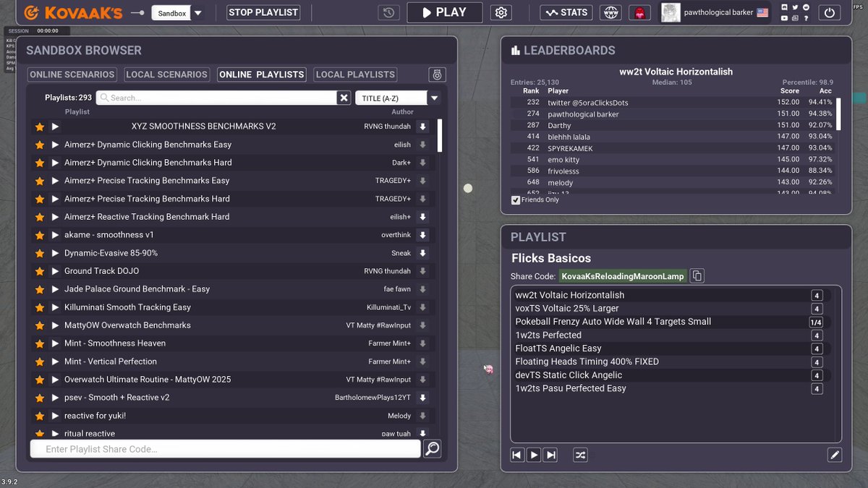
Task: Open the TITLE (A-Z) sort dropdown
Action: (434, 98)
